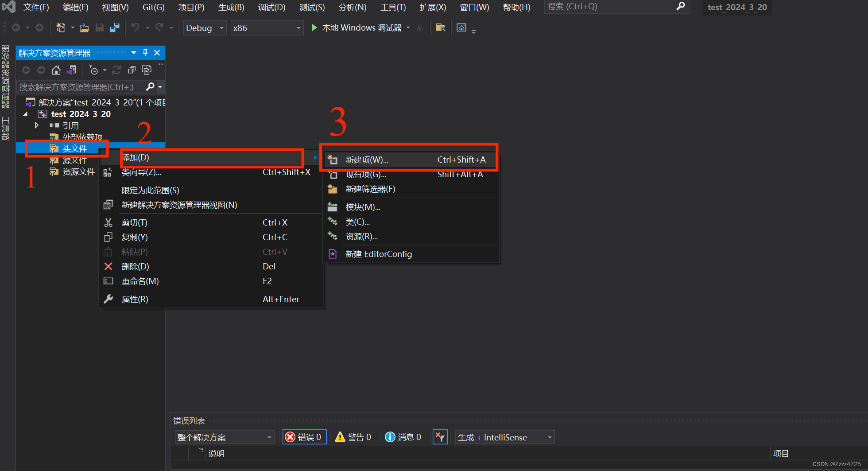Click the pending changes filter clock icon
Image resolution: width=868 pixels, height=471 pixels.
(x=93, y=70)
